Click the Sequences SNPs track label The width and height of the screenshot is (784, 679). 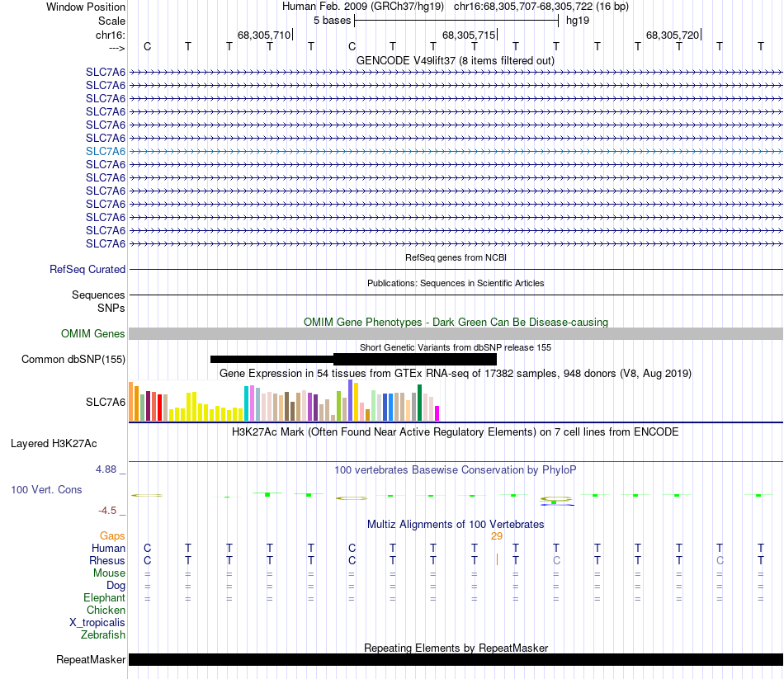tap(98, 301)
